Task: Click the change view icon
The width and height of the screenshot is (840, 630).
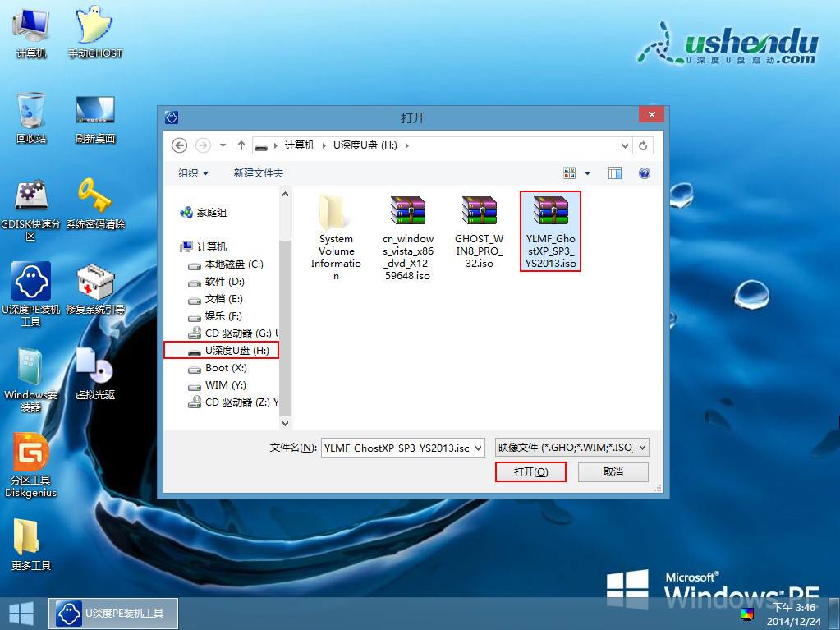Action: coord(570,173)
